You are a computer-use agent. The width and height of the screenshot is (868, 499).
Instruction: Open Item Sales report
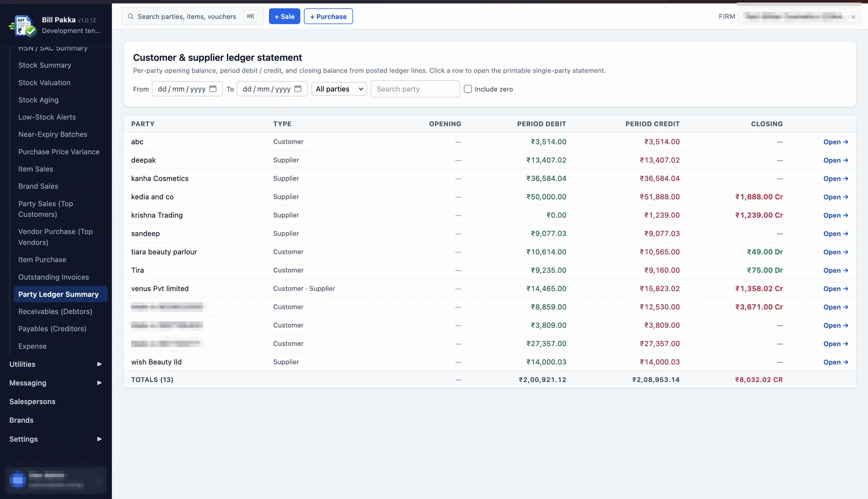click(x=36, y=169)
